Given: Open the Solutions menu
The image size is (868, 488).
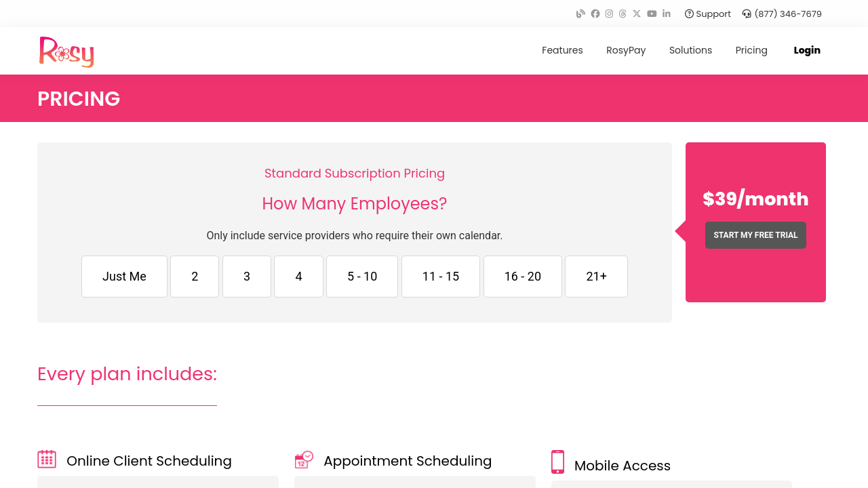Looking at the screenshot, I should [x=690, y=50].
